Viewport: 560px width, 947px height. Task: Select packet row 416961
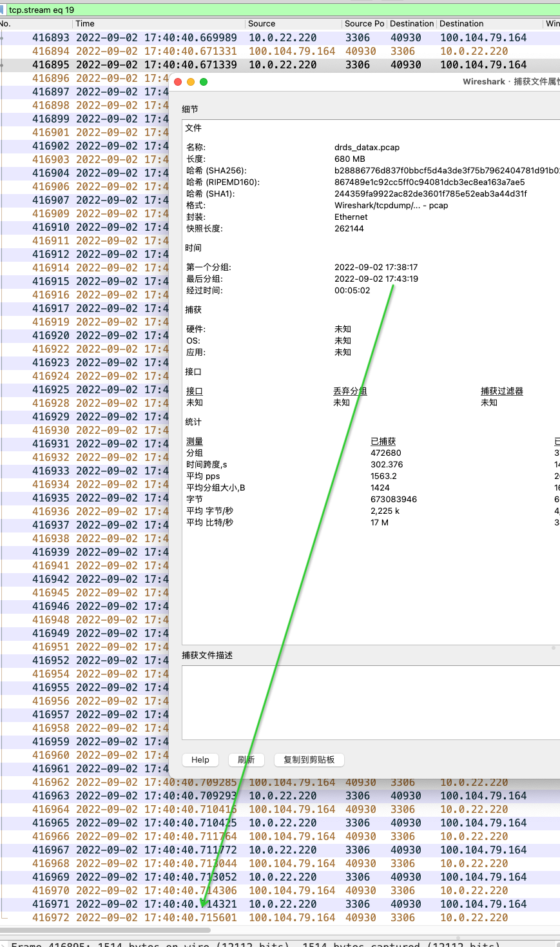tap(84, 769)
